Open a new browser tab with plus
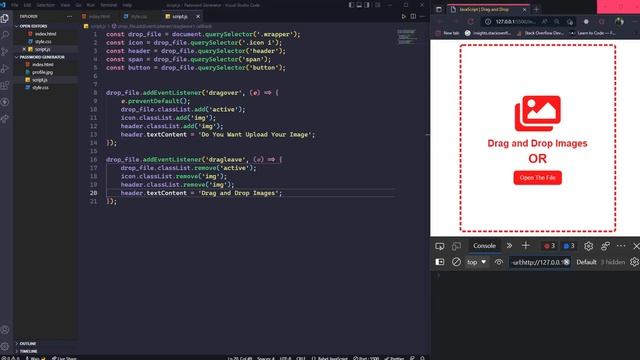 536,9
